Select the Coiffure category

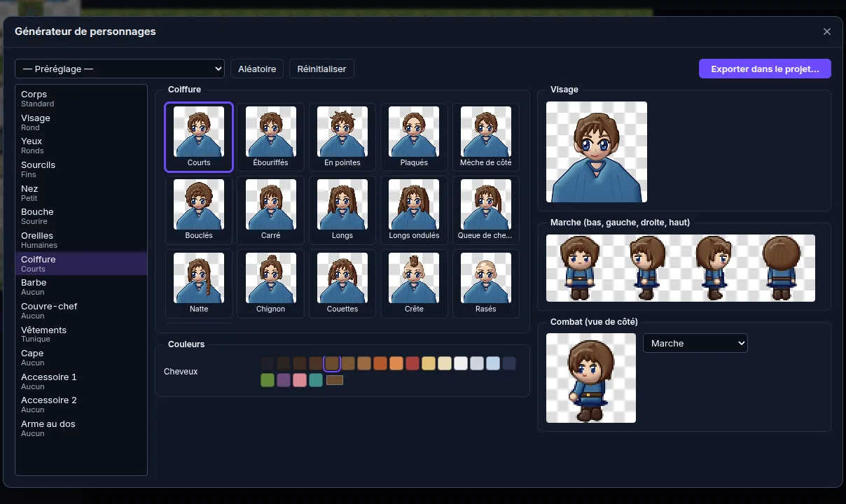(81, 264)
